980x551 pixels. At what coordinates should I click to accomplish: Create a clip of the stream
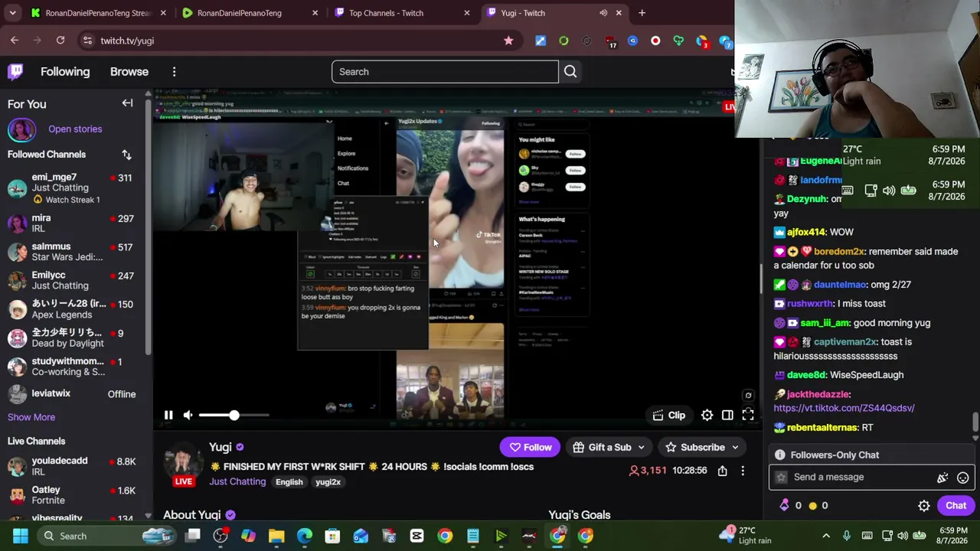(x=668, y=415)
